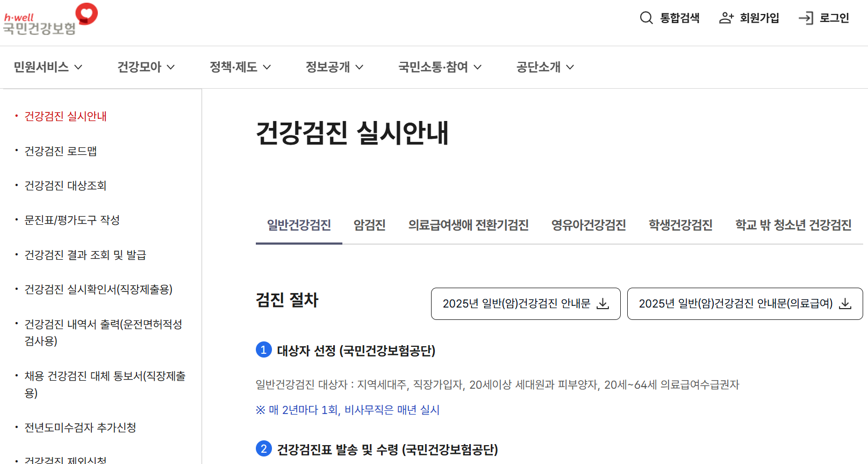This screenshot has height=464, width=868.
Task: Open the 영유아건강검진 tab
Action: [589, 225]
